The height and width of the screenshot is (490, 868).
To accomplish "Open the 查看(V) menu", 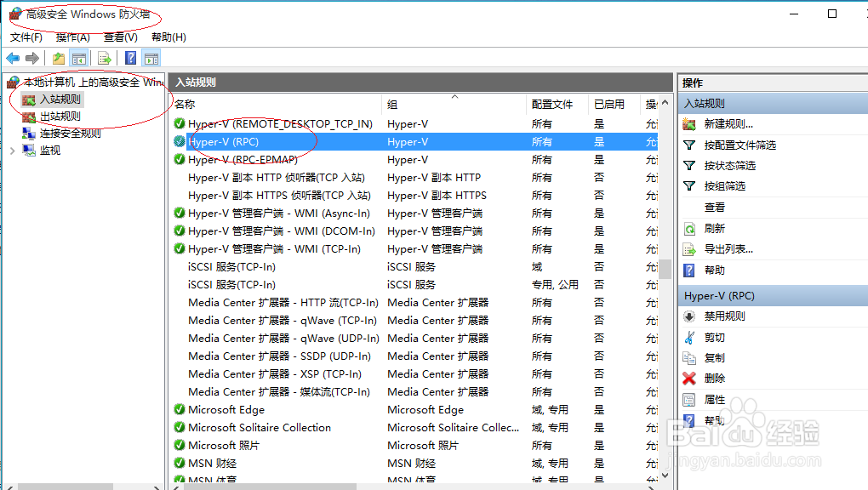I will pyautogui.click(x=120, y=37).
